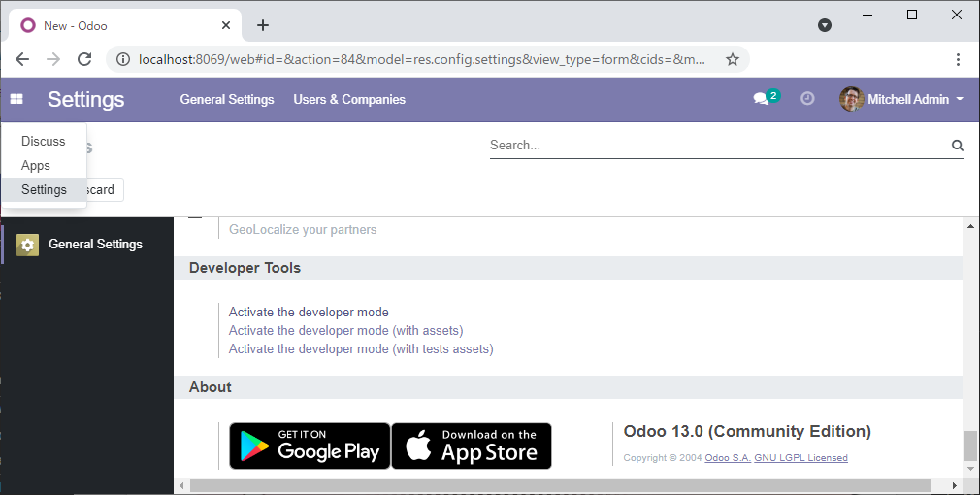Go back with the browser back arrow

22,59
